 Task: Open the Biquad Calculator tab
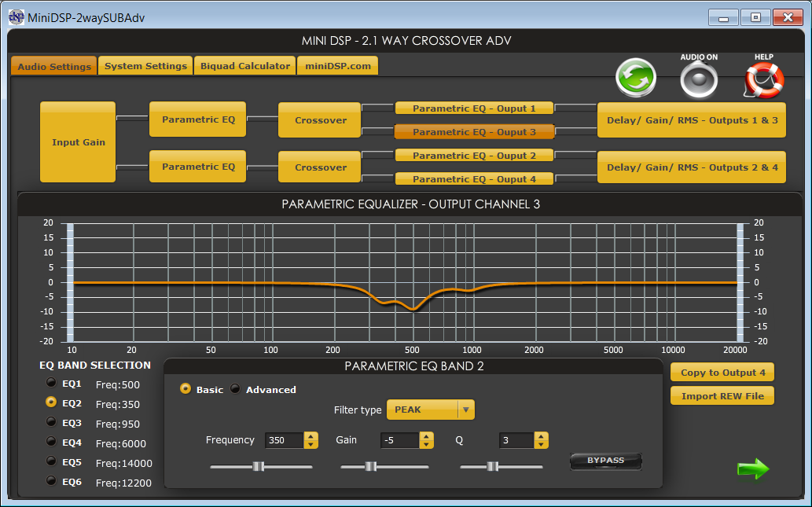245,66
